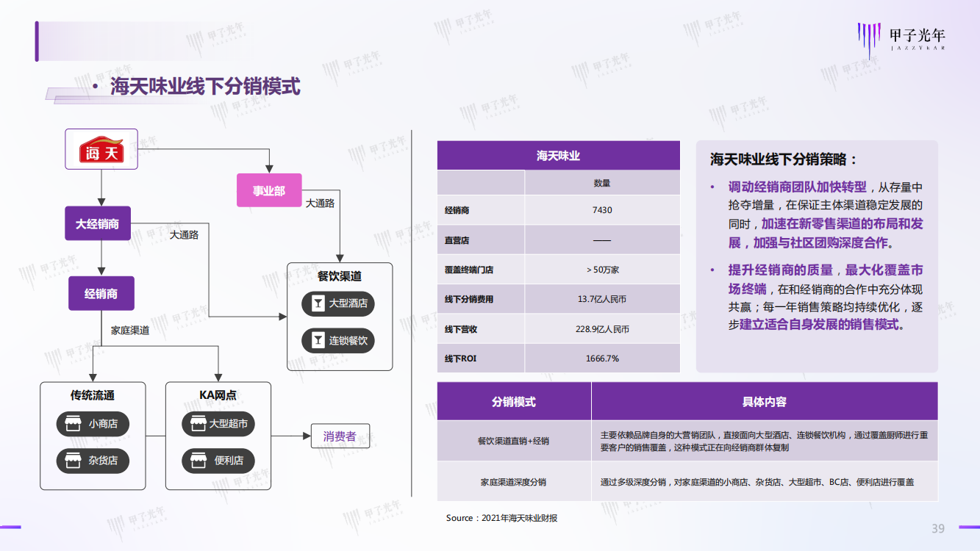Click the 调动经销商团队加快转型 bold text
This screenshot has width=980, height=551.
coord(798,186)
